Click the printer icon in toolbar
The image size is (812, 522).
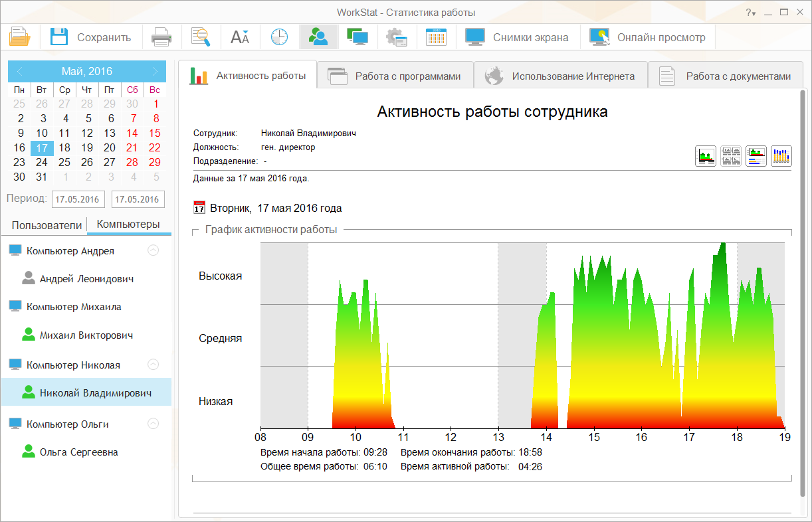coord(161,37)
